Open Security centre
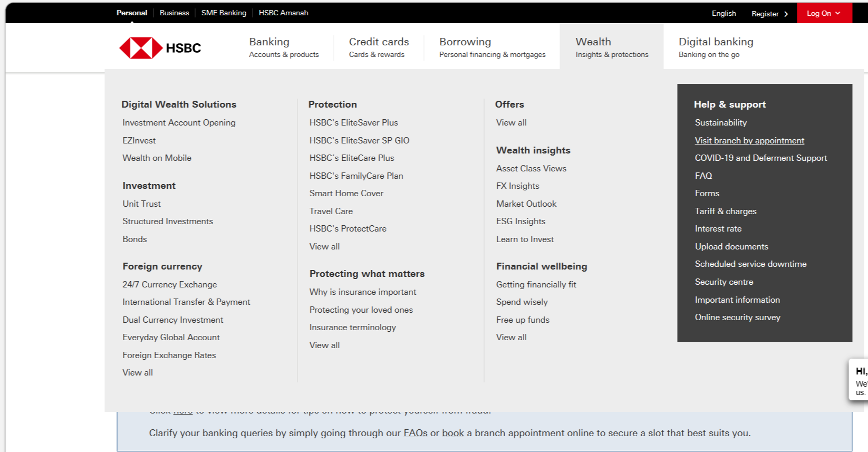This screenshot has width=868, height=452. [724, 282]
